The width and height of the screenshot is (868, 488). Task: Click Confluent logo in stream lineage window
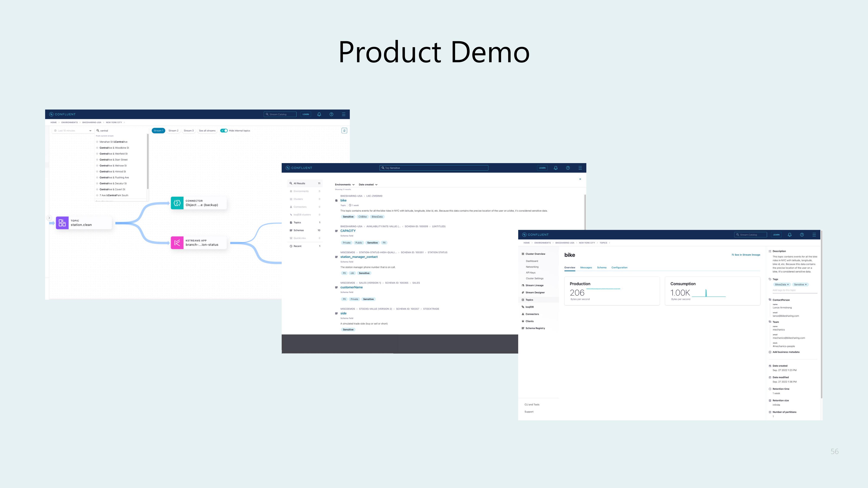62,114
